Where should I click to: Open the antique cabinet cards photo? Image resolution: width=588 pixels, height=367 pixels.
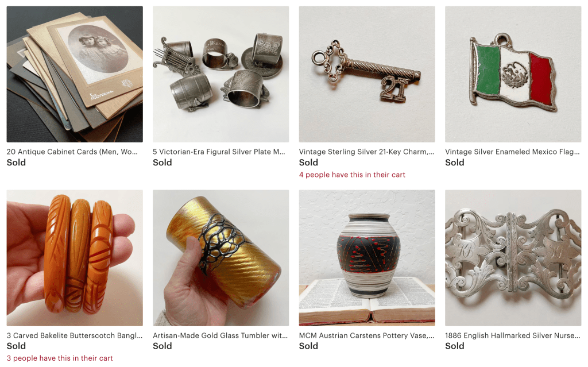coord(75,74)
